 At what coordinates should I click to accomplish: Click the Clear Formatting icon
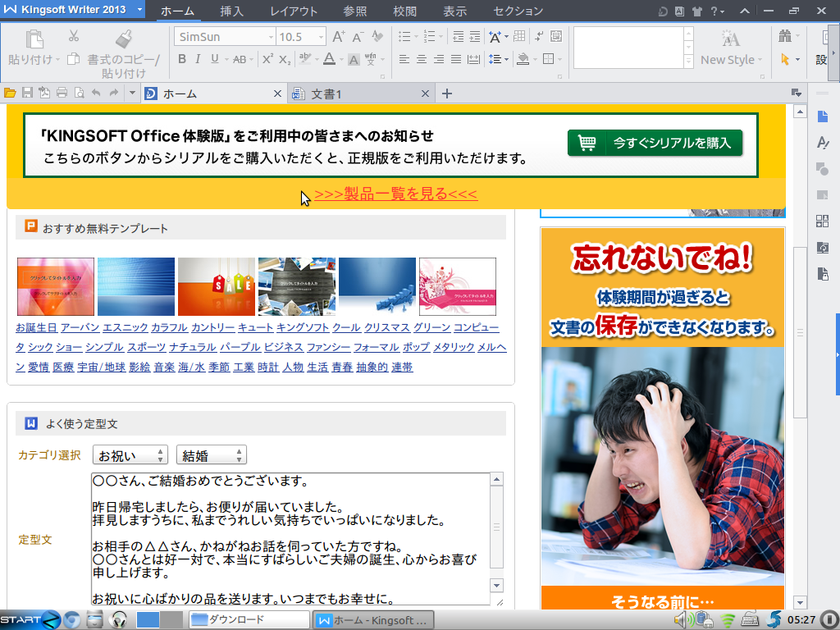[377, 36]
